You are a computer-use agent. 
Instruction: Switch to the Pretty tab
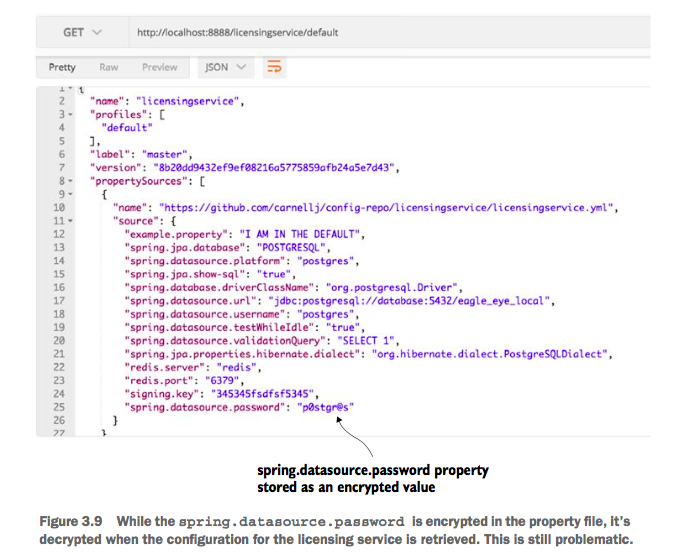point(62,68)
